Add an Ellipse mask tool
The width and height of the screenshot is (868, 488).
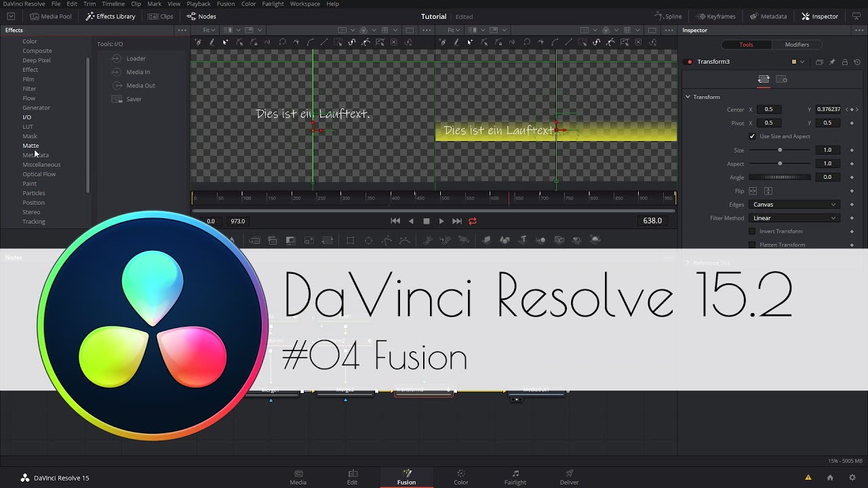(x=368, y=240)
